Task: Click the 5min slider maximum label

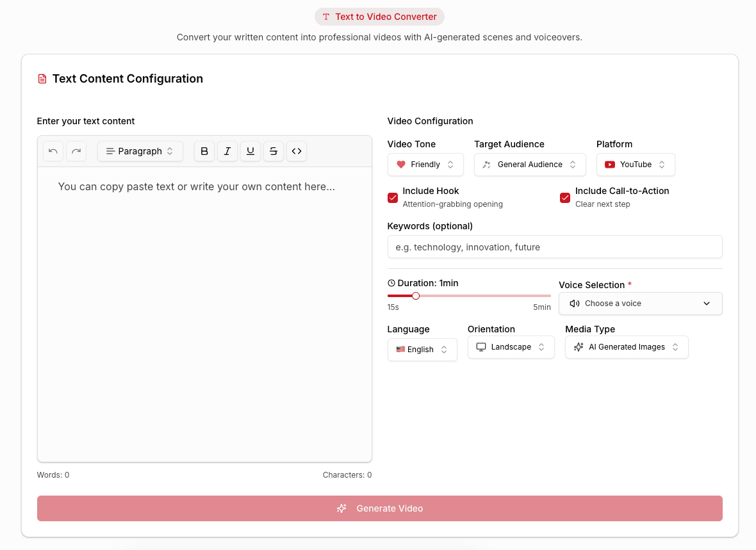Action: click(542, 307)
